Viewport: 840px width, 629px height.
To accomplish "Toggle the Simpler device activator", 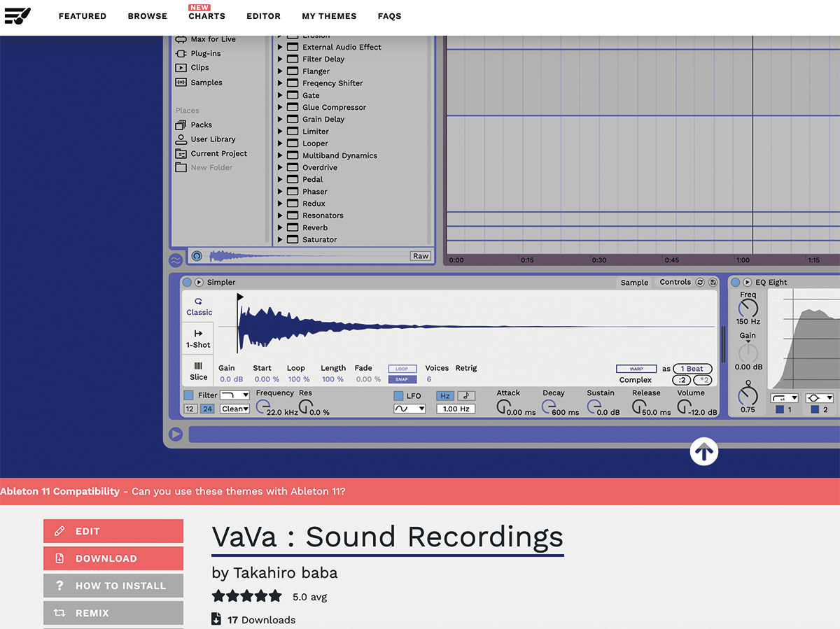I will pos(187,282).
